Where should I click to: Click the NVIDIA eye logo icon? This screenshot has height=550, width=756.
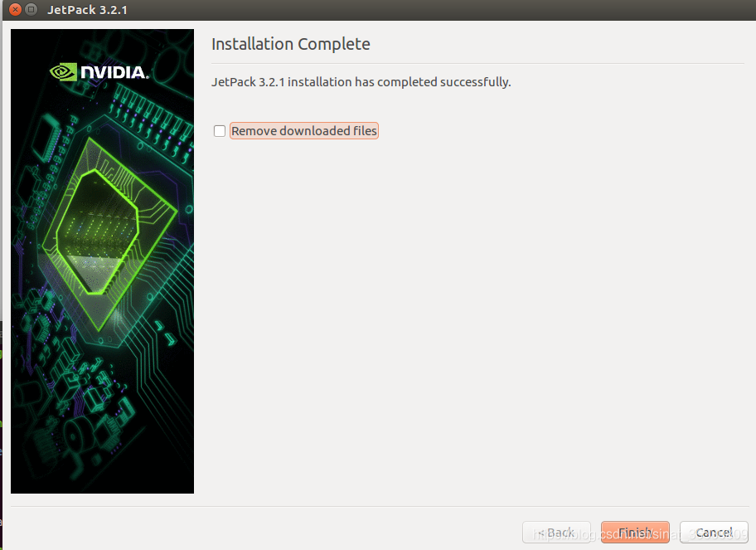pyautogui.click(x=63, y=72)
